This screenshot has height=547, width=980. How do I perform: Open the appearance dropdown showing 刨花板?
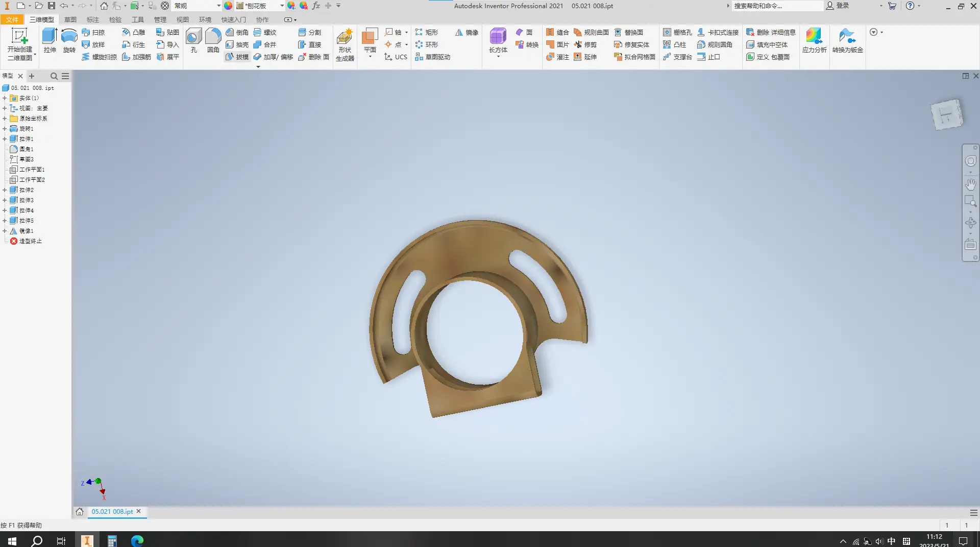282,6
